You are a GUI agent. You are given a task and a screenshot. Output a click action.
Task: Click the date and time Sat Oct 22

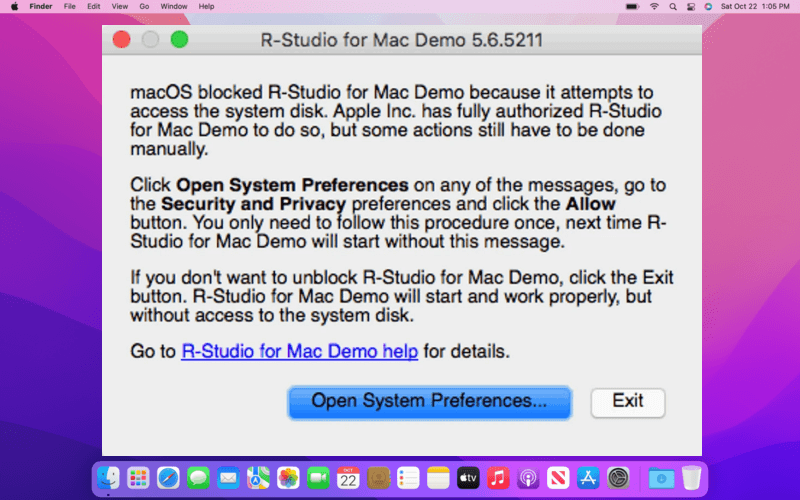[755, 7]
